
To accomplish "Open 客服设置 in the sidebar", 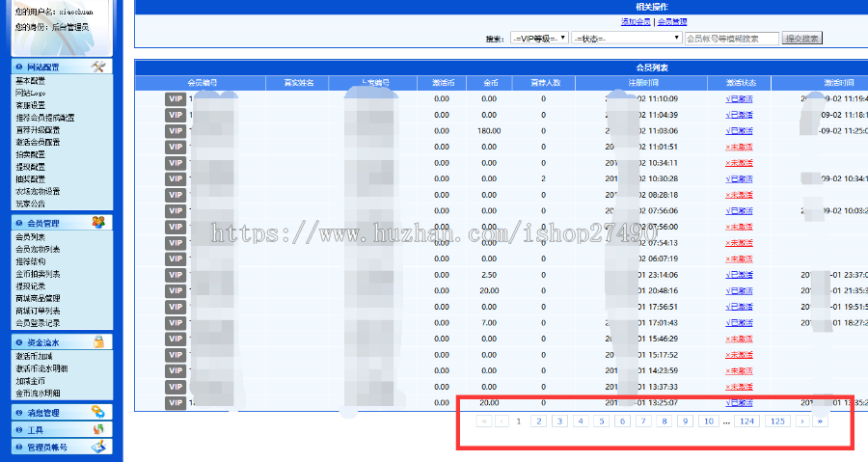I will coord(31,105).
